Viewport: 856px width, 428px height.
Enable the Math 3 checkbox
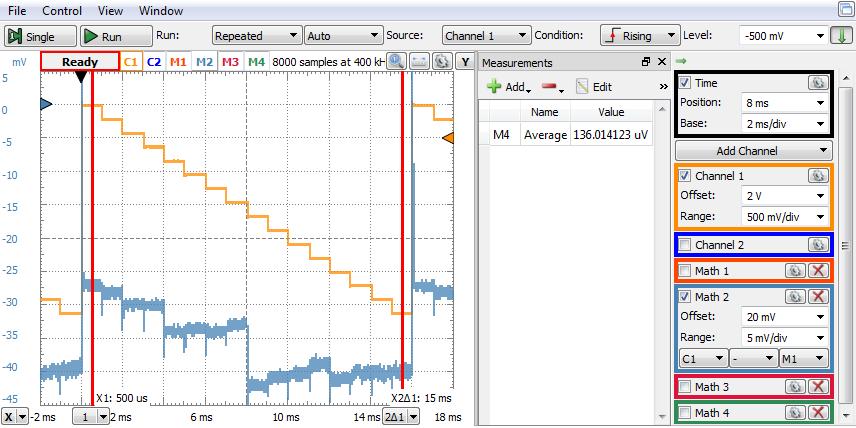tap(686, 387)
